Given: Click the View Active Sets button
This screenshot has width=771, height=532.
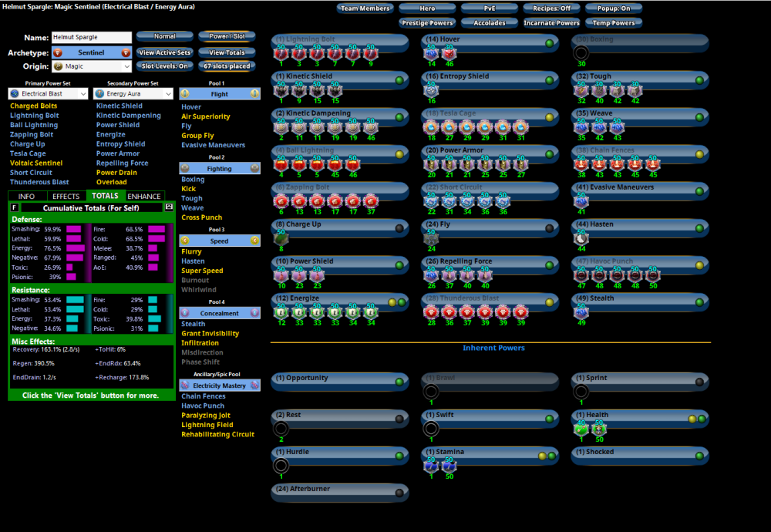Looking at the screenshot, I should click(165, 52).
